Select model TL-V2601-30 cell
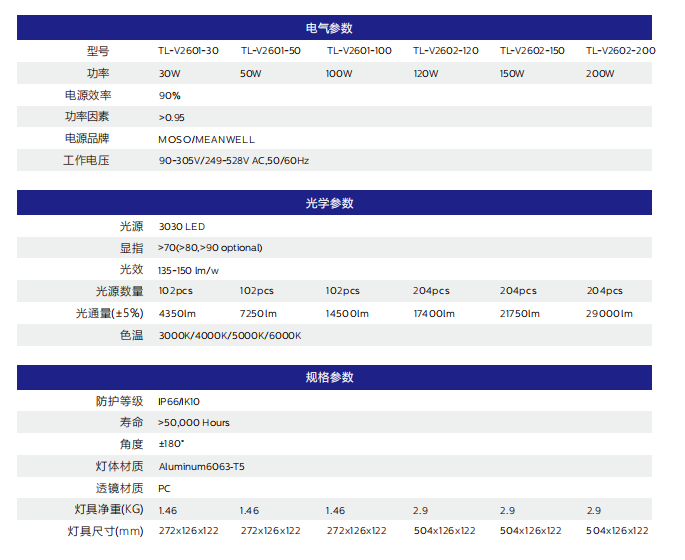The width and height of the screenshot is (685, 560). pyautogui.click(x=188, y=51)
